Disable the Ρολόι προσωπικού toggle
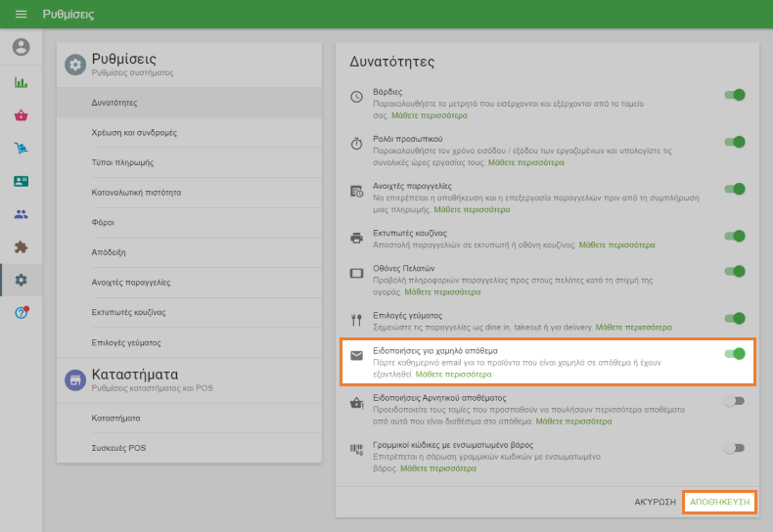The image size is (773, 532). (734, 142)
